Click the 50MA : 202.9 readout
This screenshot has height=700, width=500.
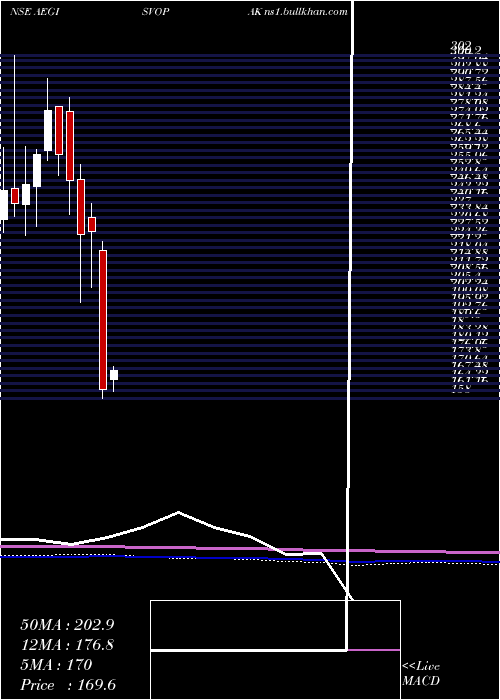point(67,625)
